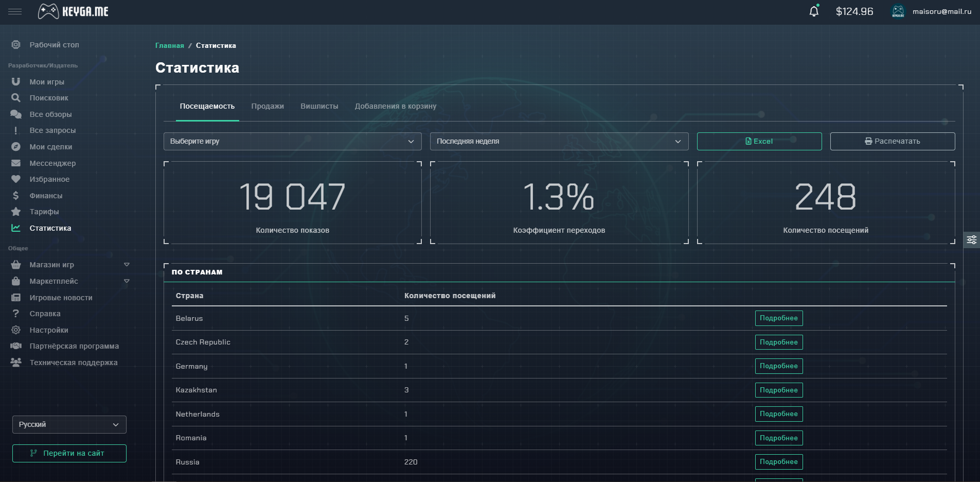Click Подробнее for Germany

[x=779, y=366]
